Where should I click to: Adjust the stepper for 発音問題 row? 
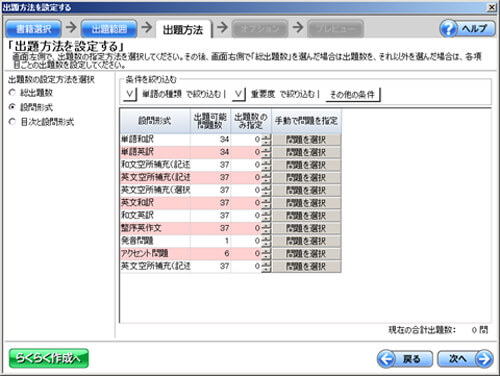266,241
